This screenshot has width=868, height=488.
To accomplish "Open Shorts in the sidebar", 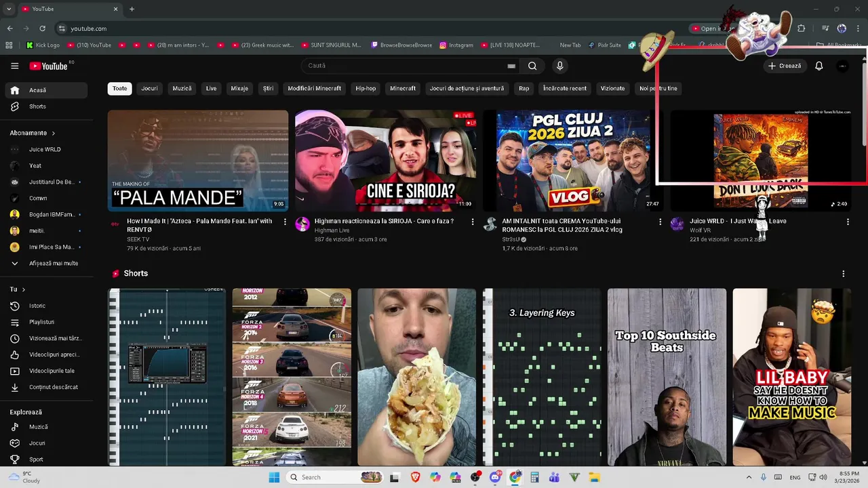I will tap(46, 106).
